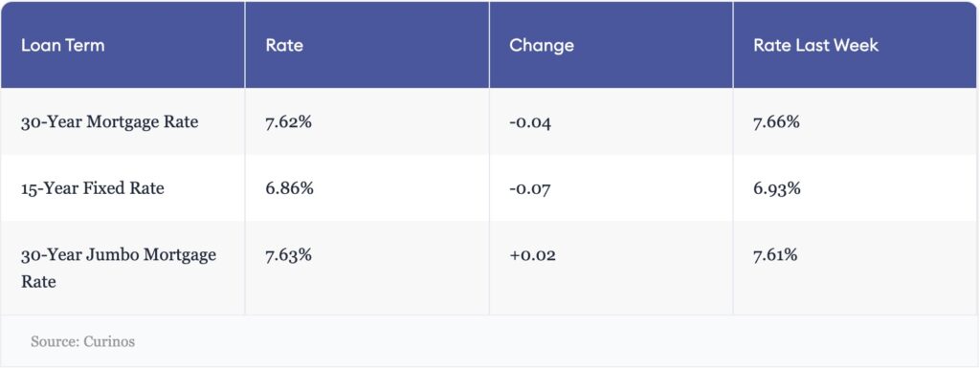
Task: Click the word Curinos in source line
Action: pos(109,342)
